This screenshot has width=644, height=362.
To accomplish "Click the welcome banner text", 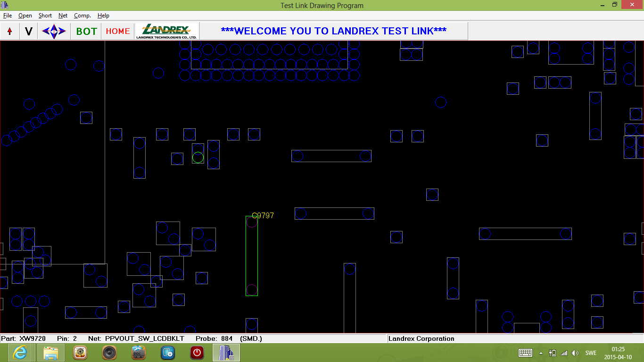I will tap(334, 31).
